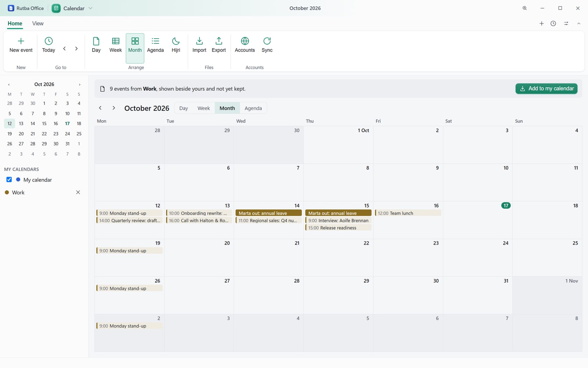Sync calendar accounts

point(267,45)
